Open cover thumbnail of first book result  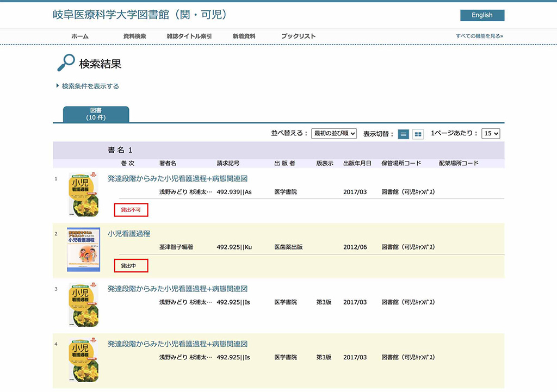coord(83,193)
